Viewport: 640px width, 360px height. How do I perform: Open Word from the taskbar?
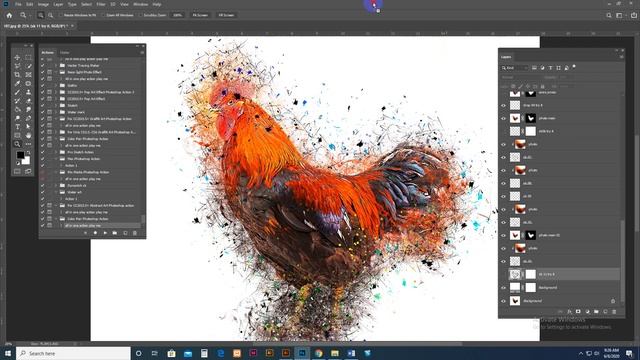click(x=351, y=353)
